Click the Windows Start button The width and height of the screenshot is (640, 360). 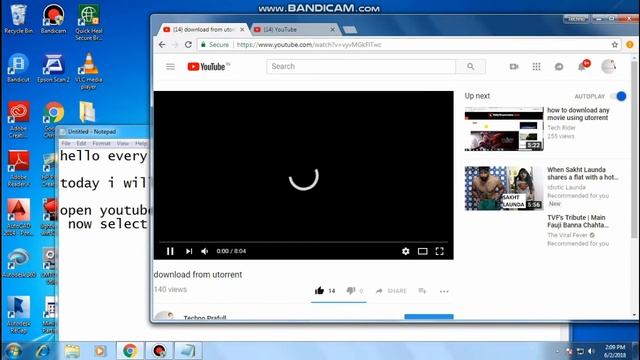(x=13, y=351)
